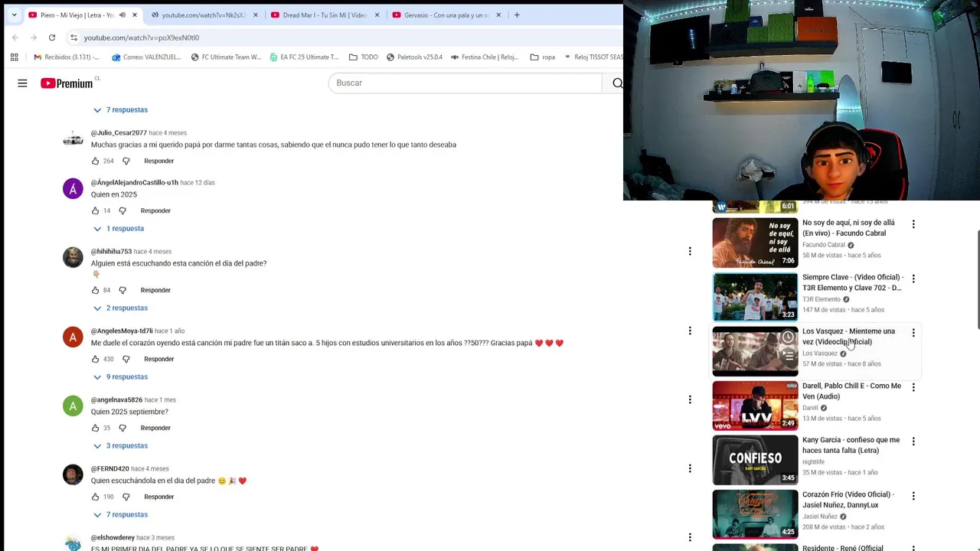Like angelnava5826's comment
The height and width of the screenshot is (551, 980).
pyautogui.click(x=95, y=428)
